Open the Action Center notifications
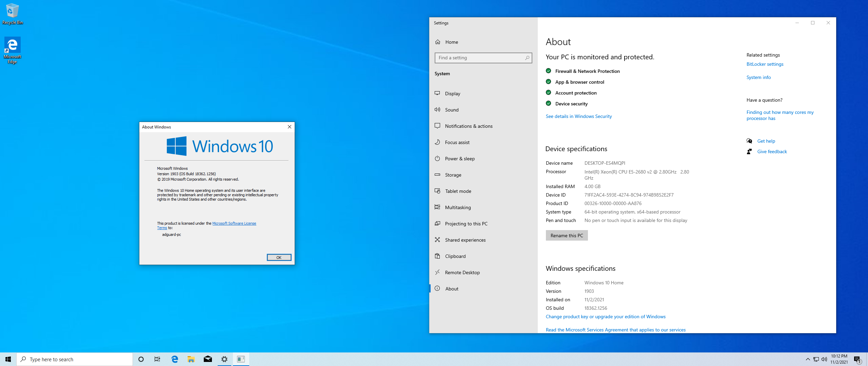868x366 pixels. (x=857, y=359)
